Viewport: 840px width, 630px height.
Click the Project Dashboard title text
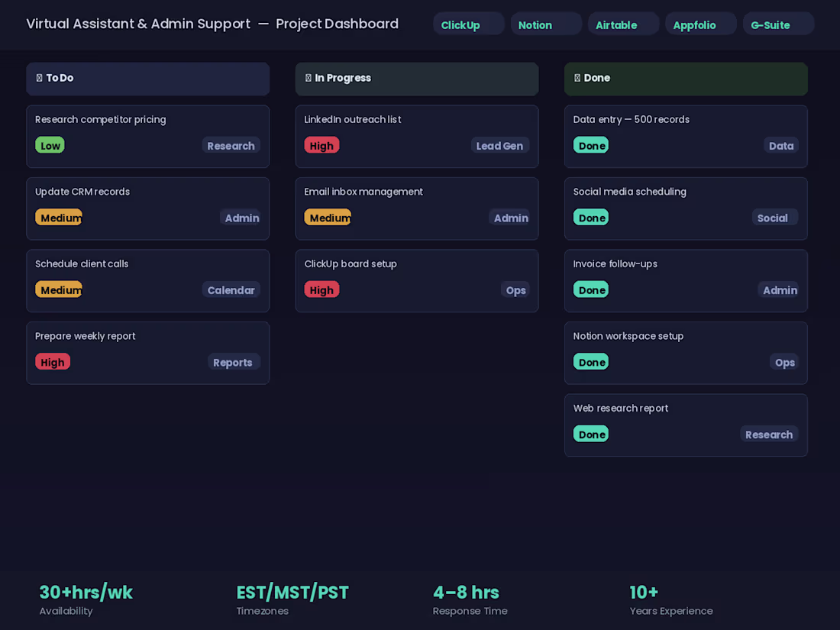(337, 24)
